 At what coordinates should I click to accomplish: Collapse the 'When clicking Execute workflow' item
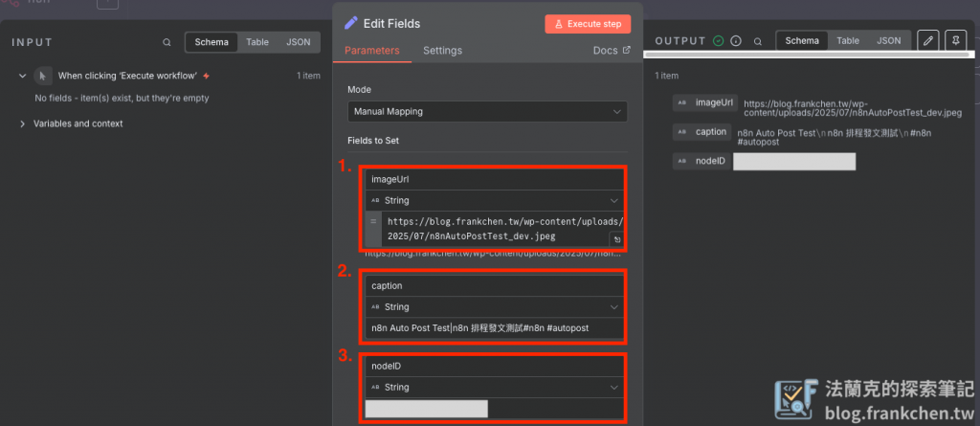click(x=23, y=76)
